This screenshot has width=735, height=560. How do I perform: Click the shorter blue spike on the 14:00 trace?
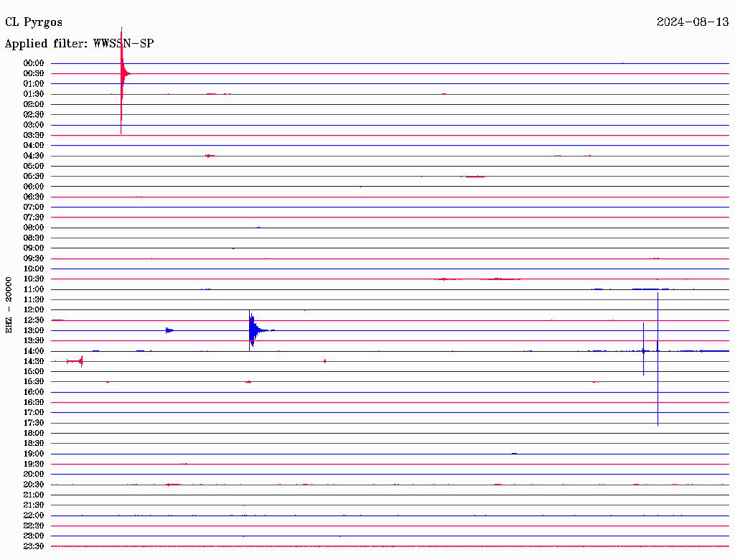click(644, 349)
